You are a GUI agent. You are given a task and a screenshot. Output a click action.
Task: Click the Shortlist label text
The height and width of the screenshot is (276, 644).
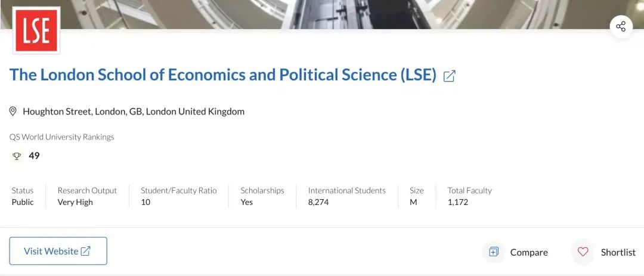618,252
